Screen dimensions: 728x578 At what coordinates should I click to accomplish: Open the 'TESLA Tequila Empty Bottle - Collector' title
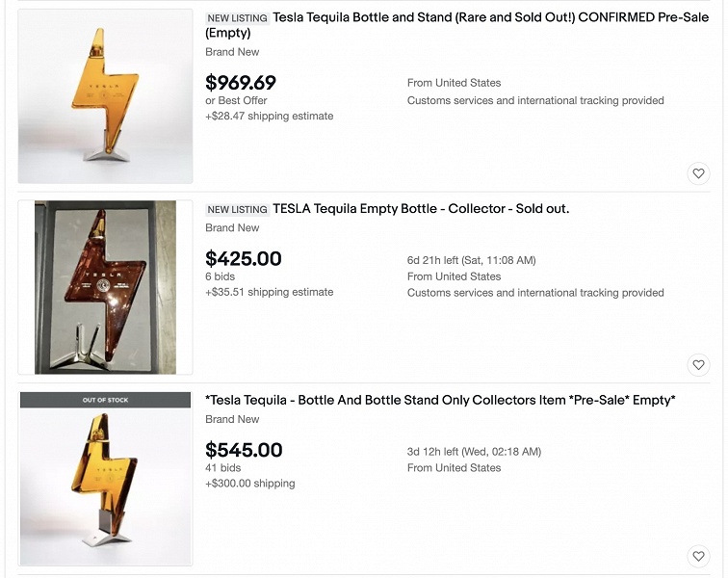coord(421,209)
